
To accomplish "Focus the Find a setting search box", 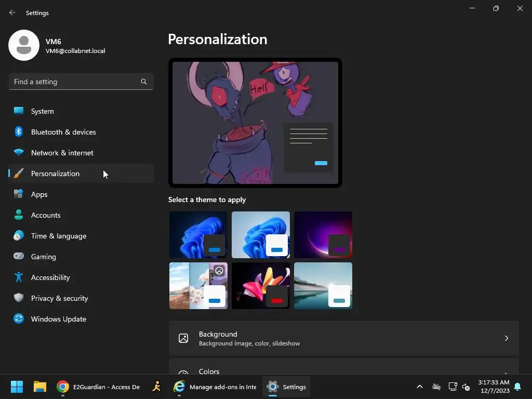I will click(x=81, y=82).
